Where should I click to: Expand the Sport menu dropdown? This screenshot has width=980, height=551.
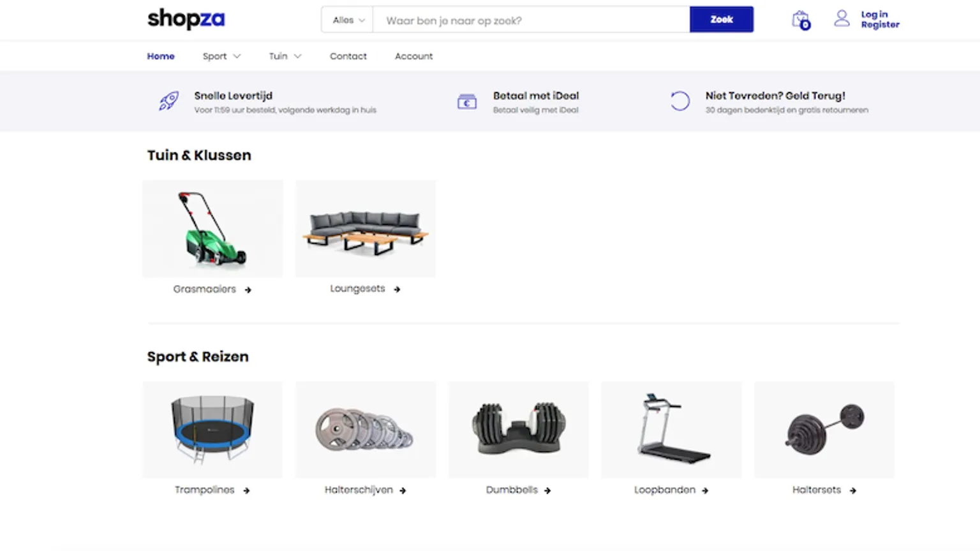click(221, 56)
